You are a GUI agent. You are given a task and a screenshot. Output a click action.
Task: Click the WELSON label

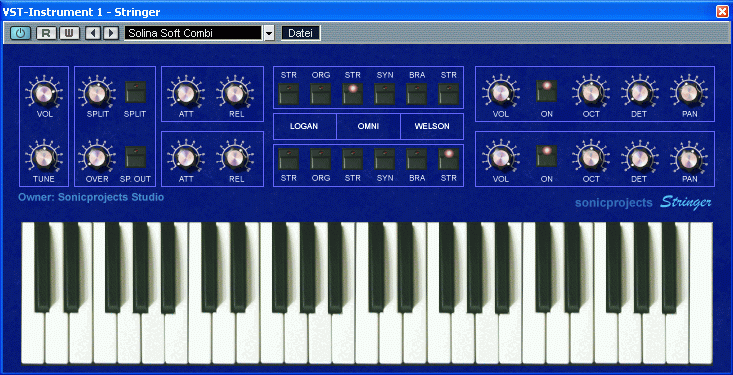click(432, 126)
